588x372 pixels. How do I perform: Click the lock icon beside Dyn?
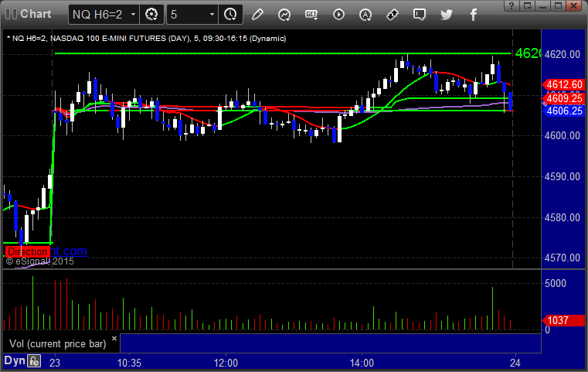(x=34, y=361)
